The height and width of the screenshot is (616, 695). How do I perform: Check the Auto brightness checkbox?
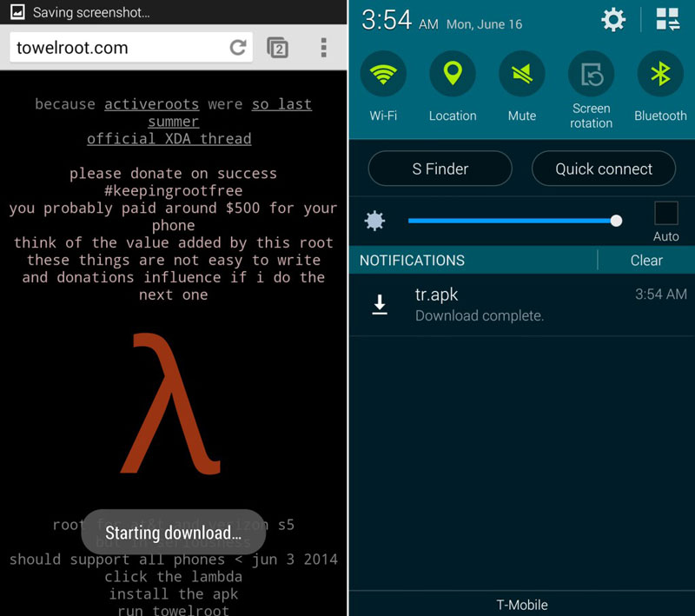(665, 211)
